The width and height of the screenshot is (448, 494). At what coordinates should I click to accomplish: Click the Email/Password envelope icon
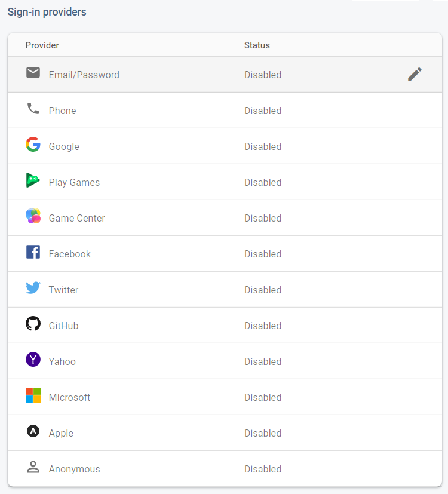33,73
